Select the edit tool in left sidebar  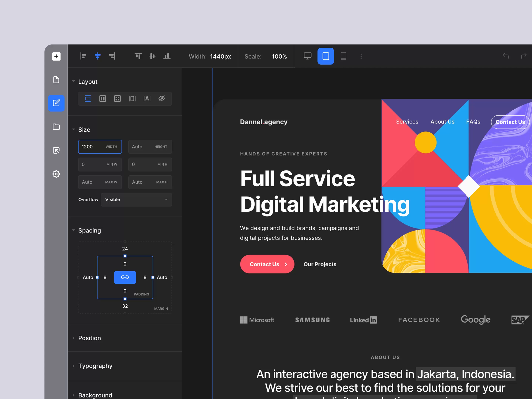tap(56, 103)
